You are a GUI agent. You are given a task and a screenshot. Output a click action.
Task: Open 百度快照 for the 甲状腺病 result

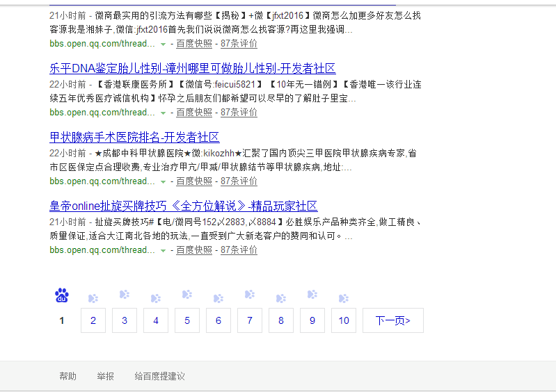click(194, 181)
